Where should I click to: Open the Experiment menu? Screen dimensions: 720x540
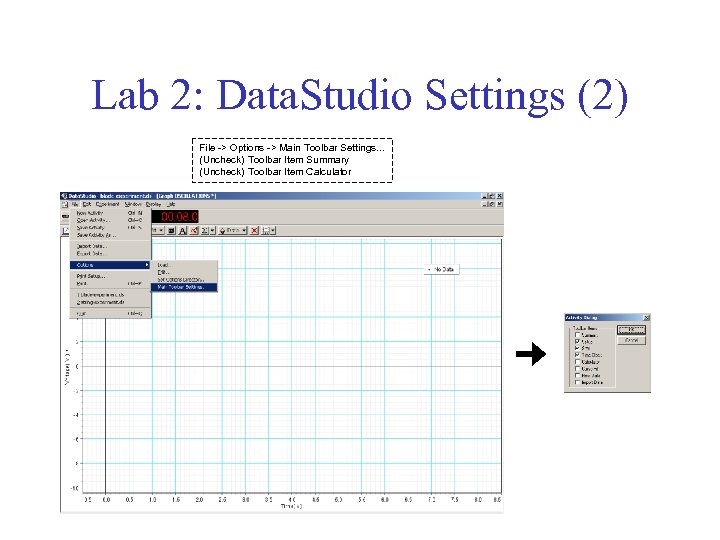pos(107,204)
